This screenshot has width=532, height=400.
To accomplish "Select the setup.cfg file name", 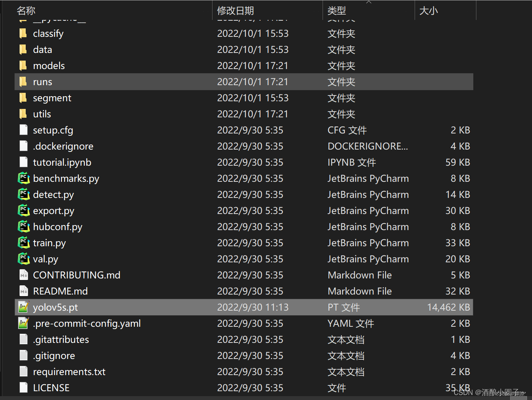I will 53,130.
